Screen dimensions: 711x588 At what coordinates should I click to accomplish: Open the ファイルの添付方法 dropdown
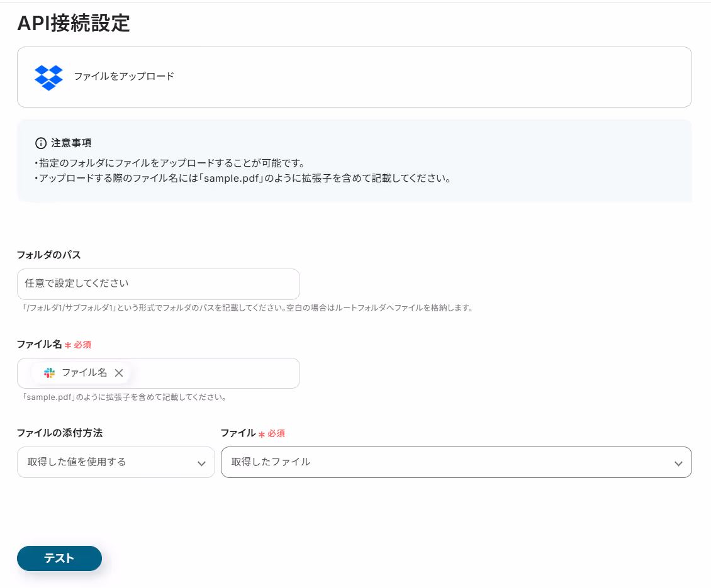[x=116, y=462]
